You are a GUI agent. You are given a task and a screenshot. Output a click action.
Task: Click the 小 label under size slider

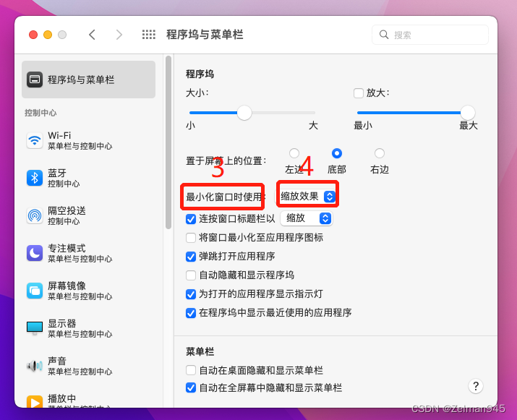[x=191, y=126]
